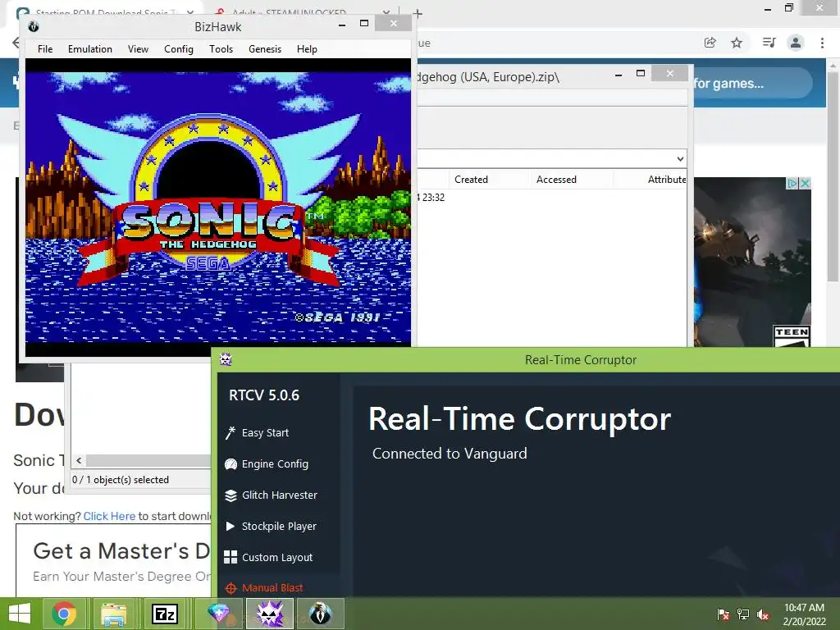Open Chrome media control icon
This screenshot has height=630, width=840.
click(x=769, y=43)
